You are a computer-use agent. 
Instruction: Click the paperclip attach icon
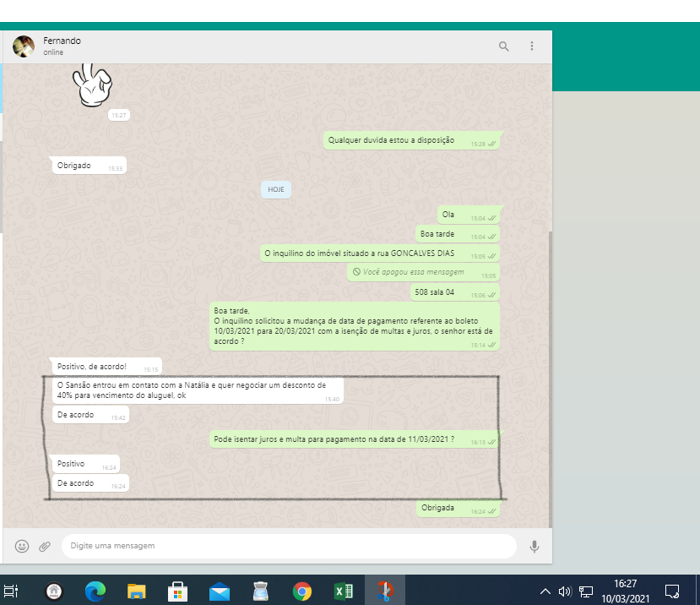45,547
